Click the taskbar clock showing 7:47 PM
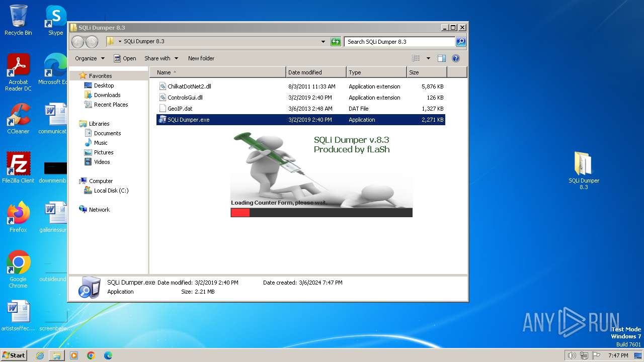This screenshot has height=362, width=644. 618,355
